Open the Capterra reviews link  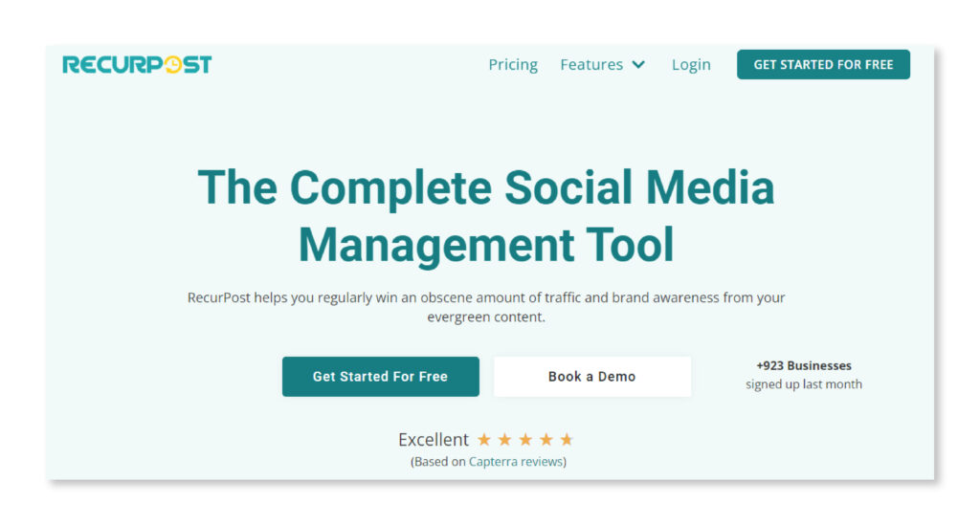[516, 462]
